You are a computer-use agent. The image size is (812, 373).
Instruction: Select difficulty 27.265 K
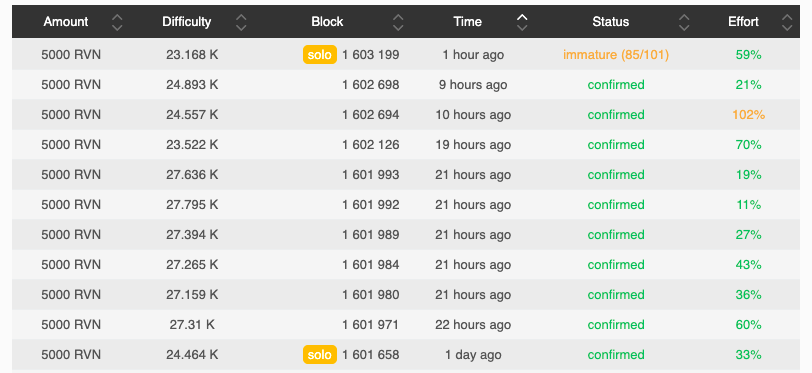click(x=192, y=265)
